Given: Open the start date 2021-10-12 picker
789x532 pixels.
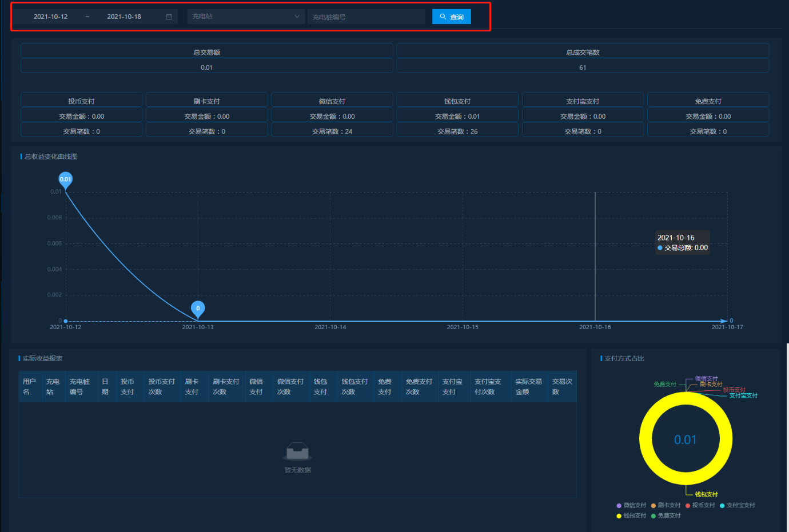Looking at the screenshot, I should click(51, 17).
